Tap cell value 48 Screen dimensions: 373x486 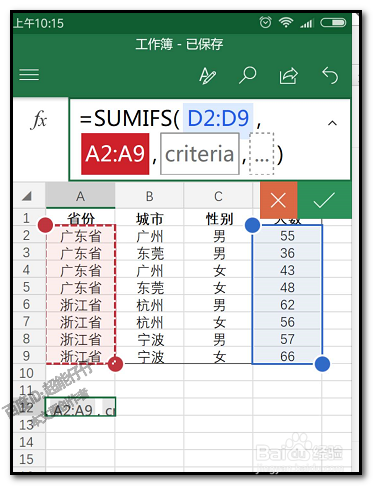[x=287, y=287]
